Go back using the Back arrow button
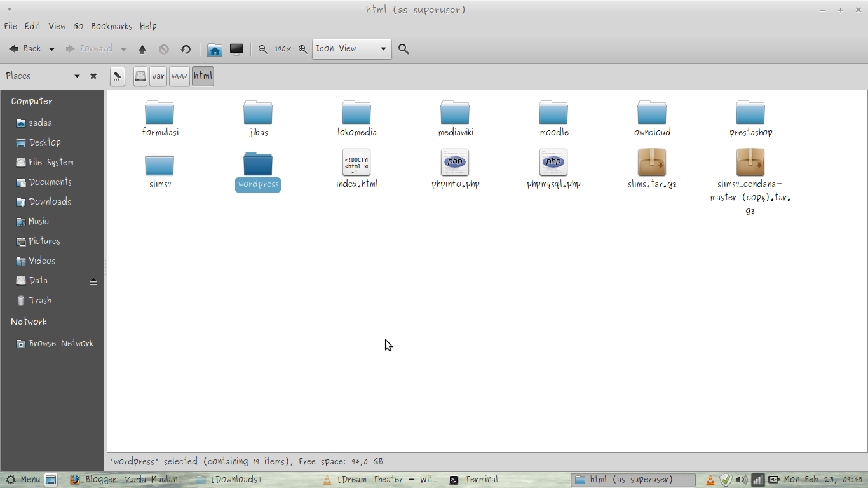This screenshot has height=488, width=868. 24,49
